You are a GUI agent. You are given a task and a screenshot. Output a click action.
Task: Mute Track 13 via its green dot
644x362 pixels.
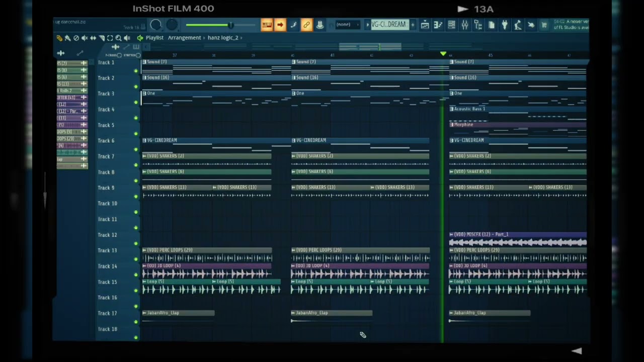[x=136, y=259]
